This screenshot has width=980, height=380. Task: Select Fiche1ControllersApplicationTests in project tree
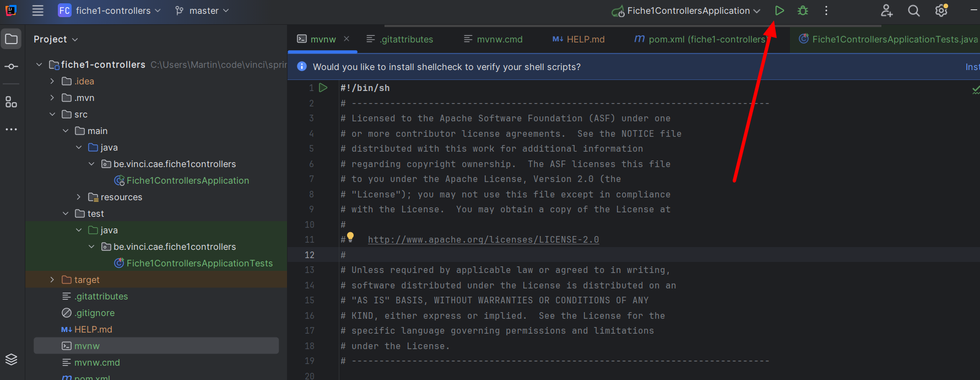tap(199, 263)
